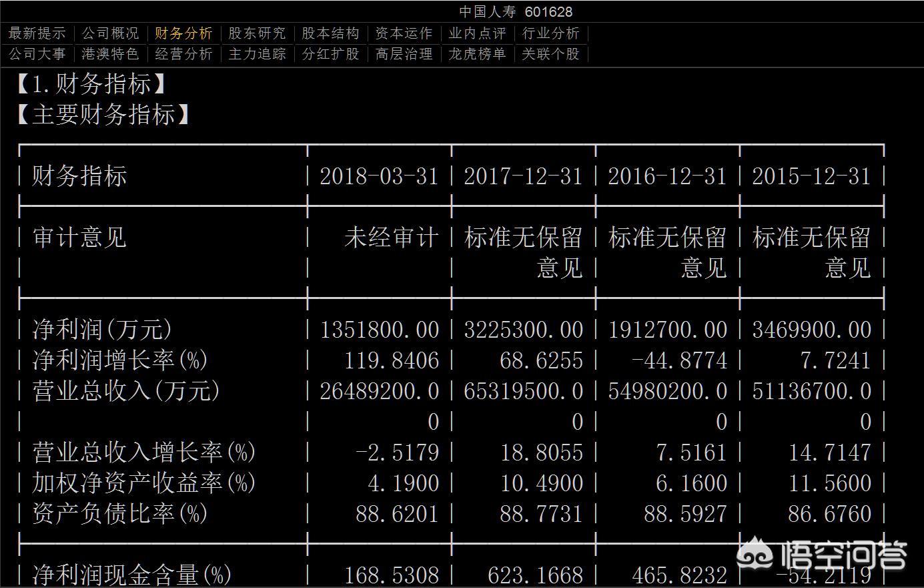Screen dimensions: 924x588
Task: Select the 高层治理 tab
Action: tap(404, 54)
